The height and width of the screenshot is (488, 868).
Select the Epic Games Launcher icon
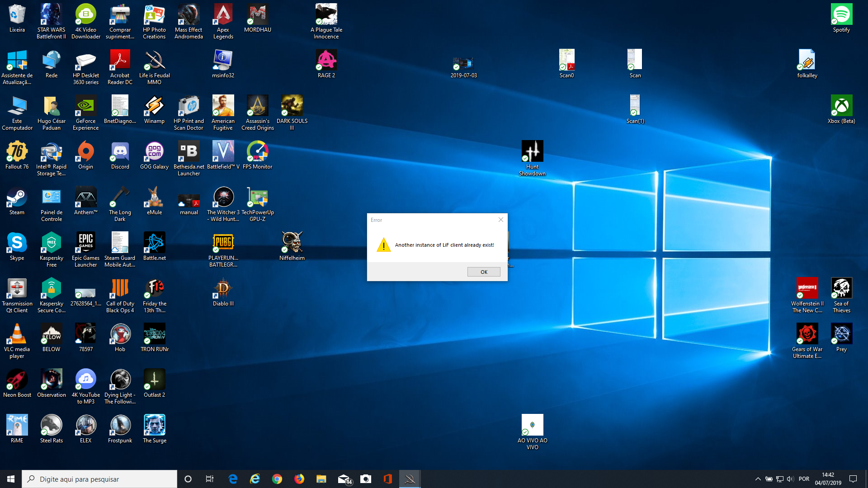pos(86,250)
